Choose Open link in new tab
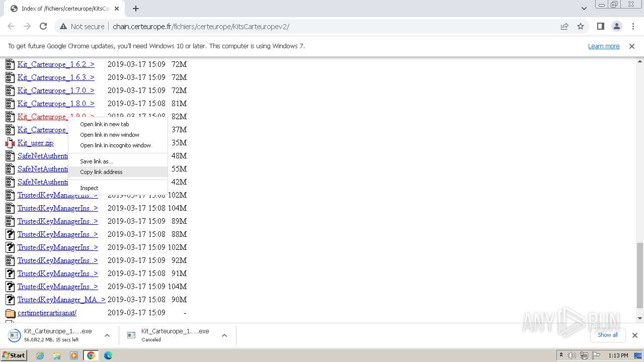Viewport: 644px width, 362px height. (x=118, y=124)
